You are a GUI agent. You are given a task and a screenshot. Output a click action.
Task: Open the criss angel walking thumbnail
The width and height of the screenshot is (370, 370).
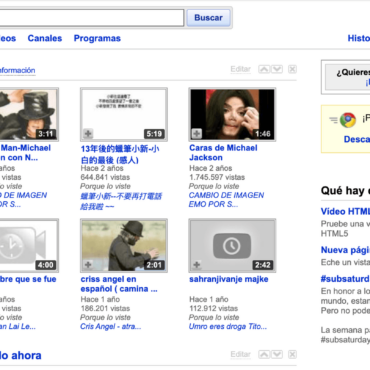coord(124,246)
